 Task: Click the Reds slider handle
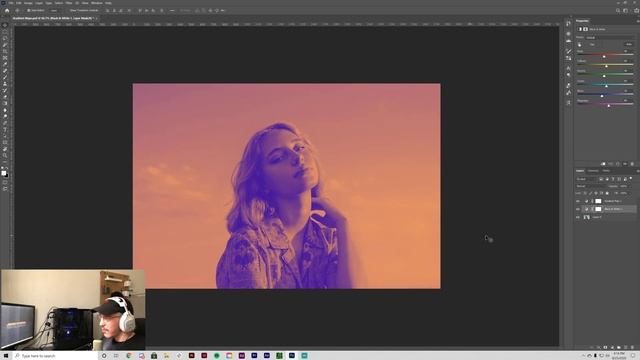tap(604, 56)
